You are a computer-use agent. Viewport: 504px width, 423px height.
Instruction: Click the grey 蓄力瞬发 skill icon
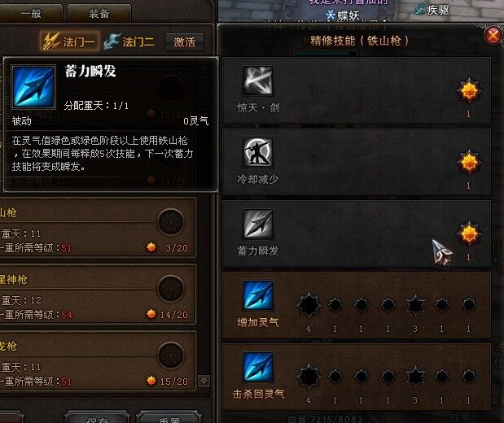(258, 224)
